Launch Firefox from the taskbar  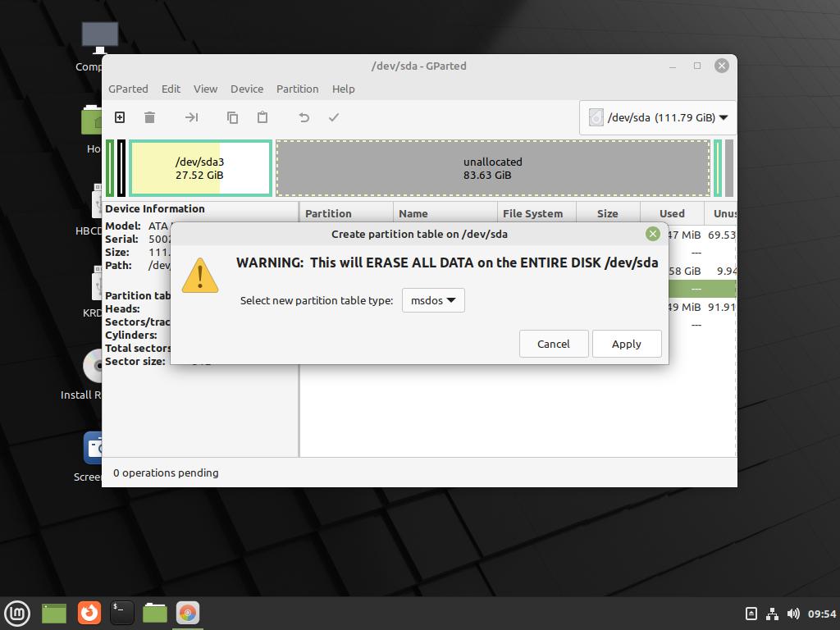pyautogui.click(x=89, y=612)
